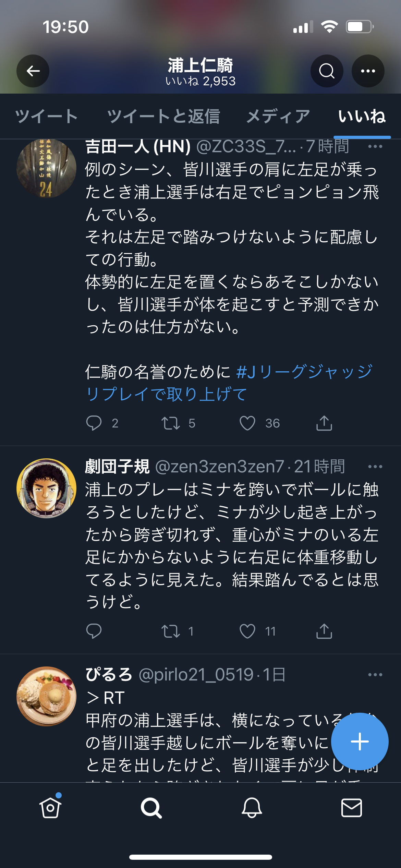Tap the compose new tweet button
The width and height of the screenshot is (401, 868).
click(360, 742)
